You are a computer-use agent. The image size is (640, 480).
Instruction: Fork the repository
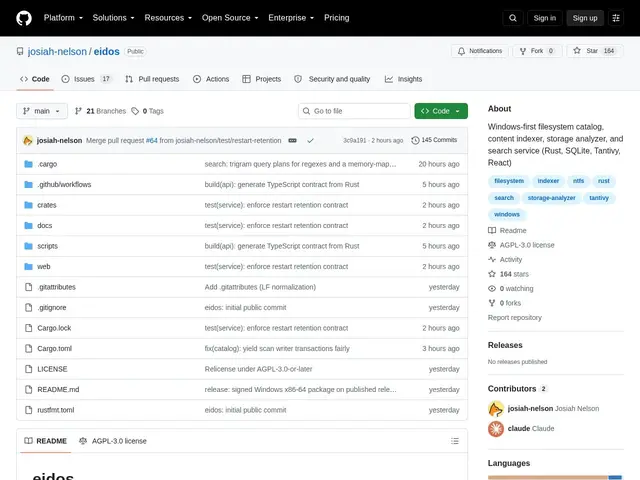[x=537, y=51]
